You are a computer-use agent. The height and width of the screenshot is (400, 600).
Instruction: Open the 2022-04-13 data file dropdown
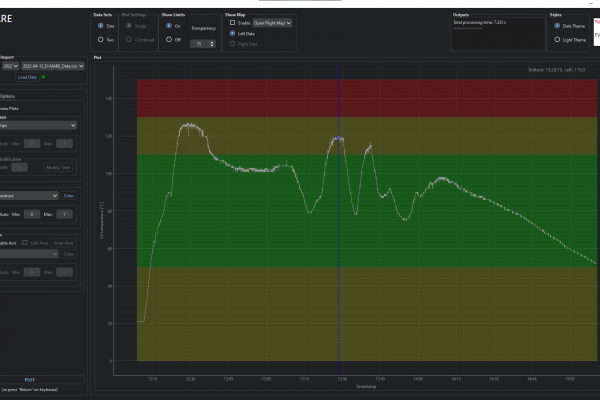[55, 66]
